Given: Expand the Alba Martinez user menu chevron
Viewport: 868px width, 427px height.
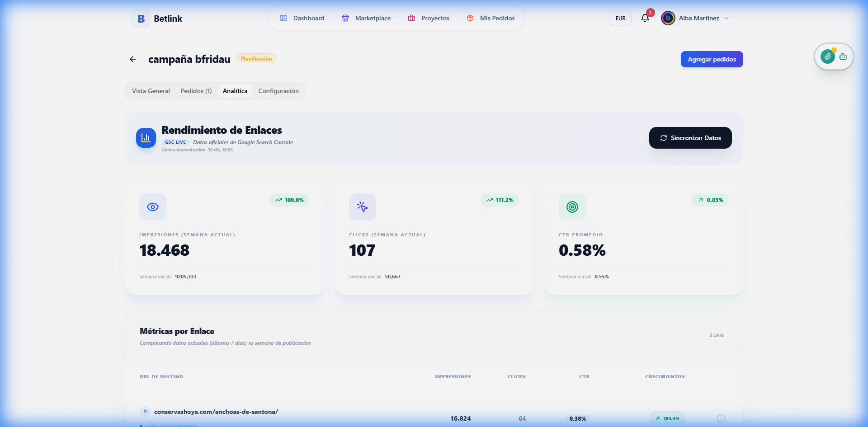Looking at the screenshot, I should [726, 18].
